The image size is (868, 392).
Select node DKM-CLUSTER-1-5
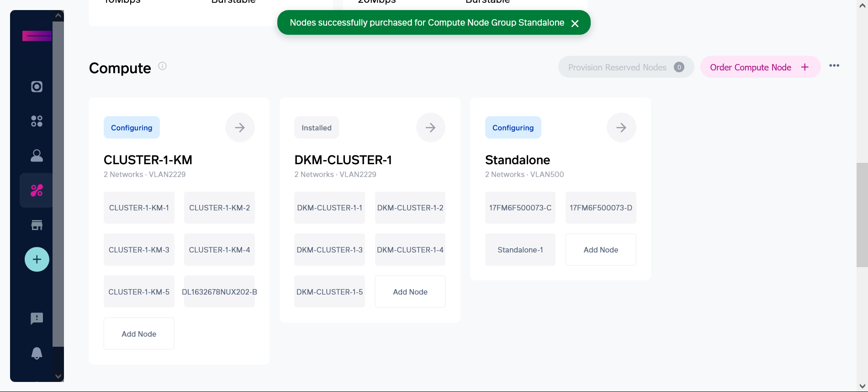coord(329,292)
